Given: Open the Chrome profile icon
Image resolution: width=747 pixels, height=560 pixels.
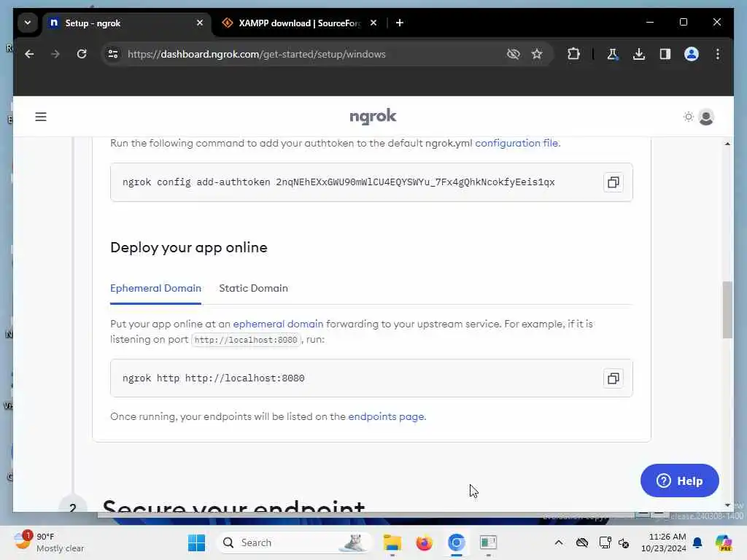Looking at the screenshot, I should pyautogui.click(x=692, y=54).
